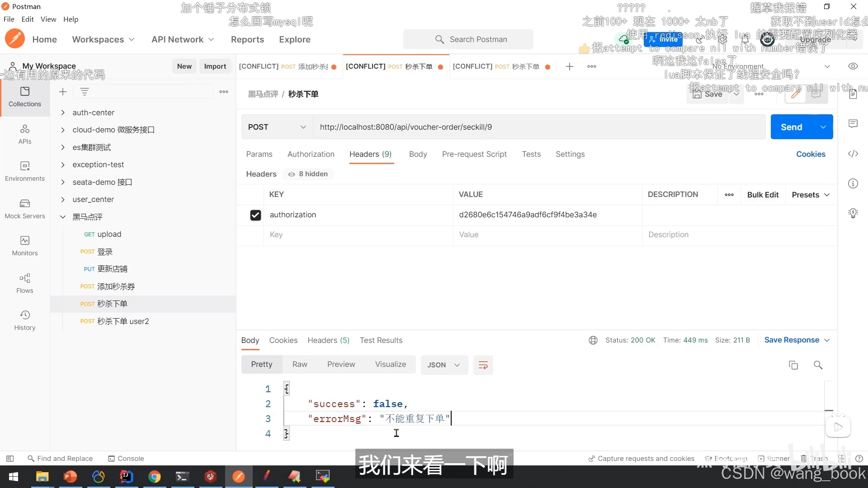Open the tab overflow options menu
Image resolution: width=868 pixels, height=488 pixels.
[592, 66]
